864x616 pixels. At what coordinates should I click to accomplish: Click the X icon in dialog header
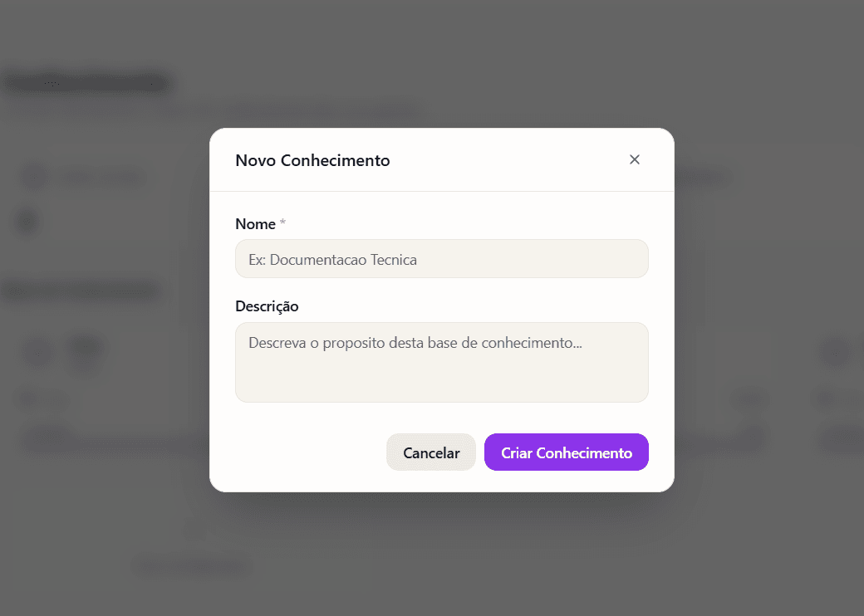[x=634, y=159]
